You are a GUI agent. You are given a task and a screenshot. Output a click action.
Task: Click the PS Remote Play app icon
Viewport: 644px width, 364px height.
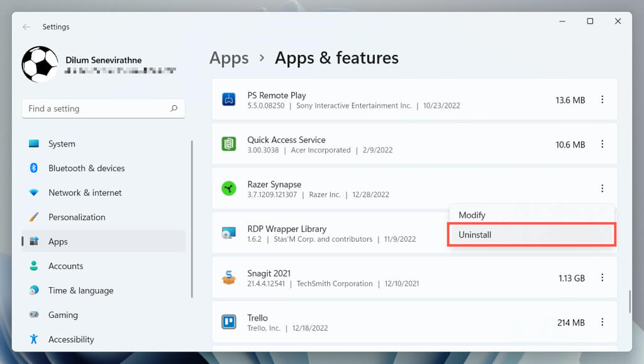tap(228, 100)
